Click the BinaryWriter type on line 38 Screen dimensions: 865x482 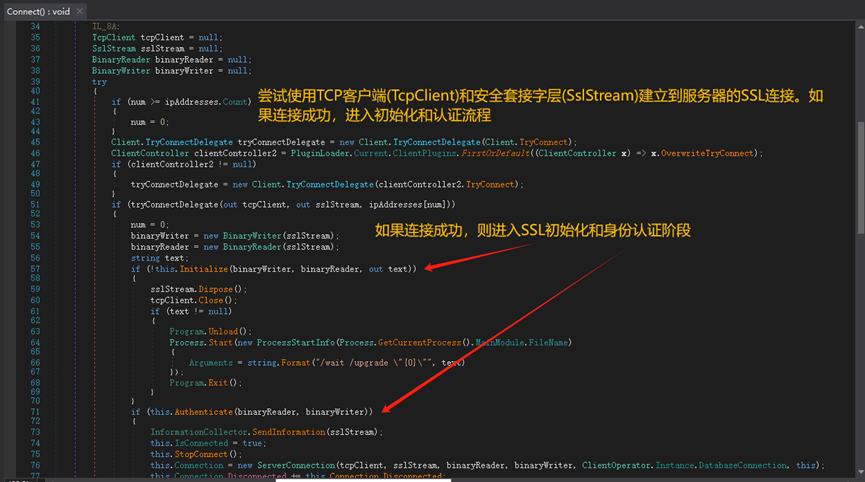121,71
